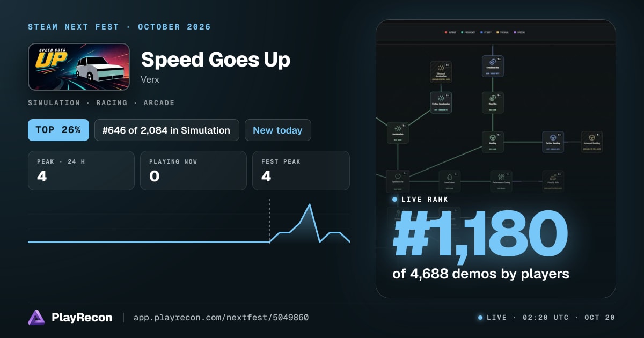Select the Fest Peak stat card

pos(301,171)
